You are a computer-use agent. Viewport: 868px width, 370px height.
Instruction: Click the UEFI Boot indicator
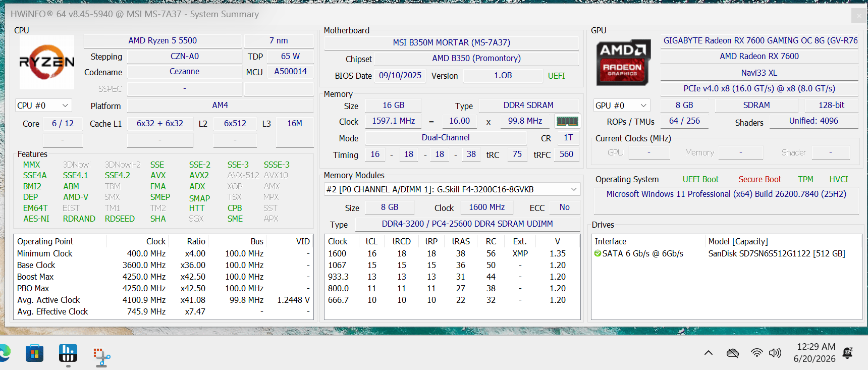coord(700,179)
